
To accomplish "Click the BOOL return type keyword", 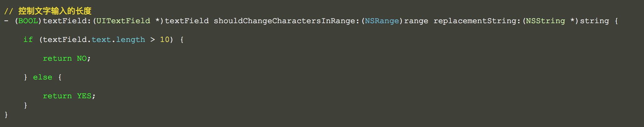I will 28,21.
